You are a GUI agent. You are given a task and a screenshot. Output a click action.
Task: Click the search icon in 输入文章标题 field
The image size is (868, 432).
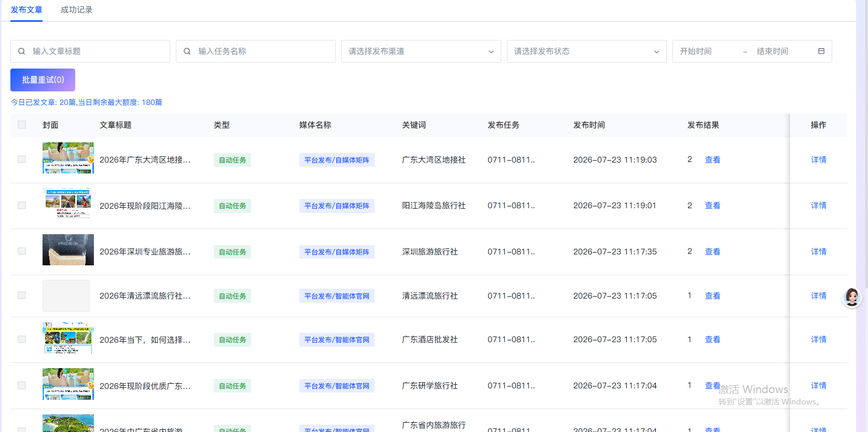(x=22, y=51)
